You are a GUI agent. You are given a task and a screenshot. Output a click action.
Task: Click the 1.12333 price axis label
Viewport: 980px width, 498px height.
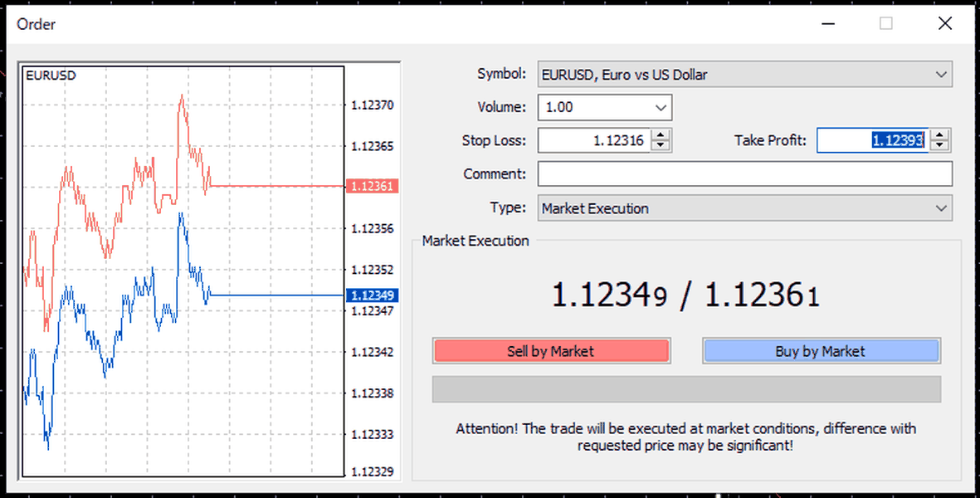pos(373,434)
